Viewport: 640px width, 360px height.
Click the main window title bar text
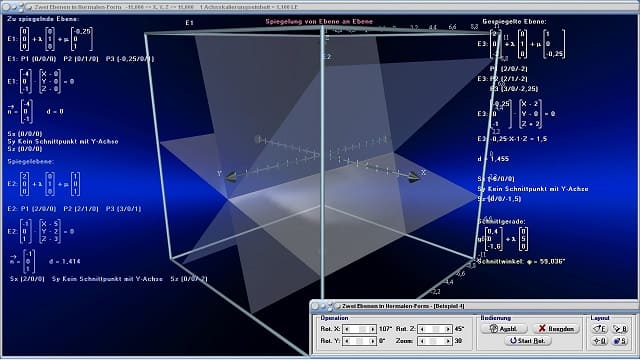[x=165, y=7]
